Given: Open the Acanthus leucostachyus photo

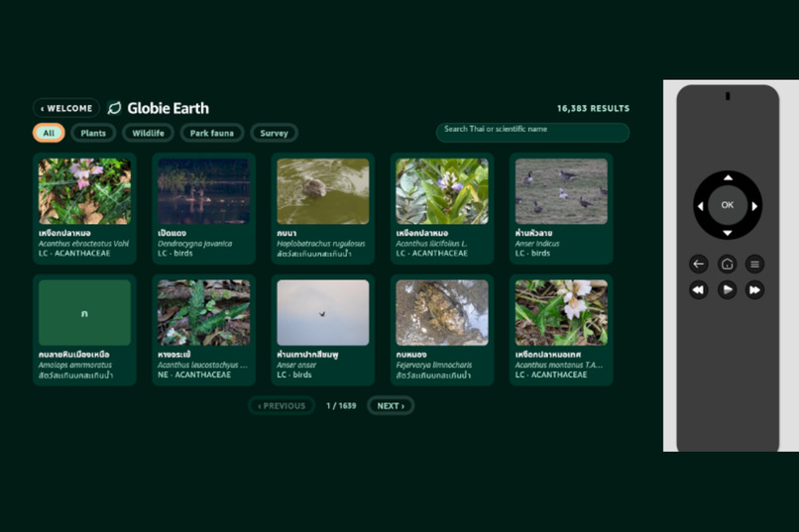Looking at the screenshot, I should (x=204, y=313).
